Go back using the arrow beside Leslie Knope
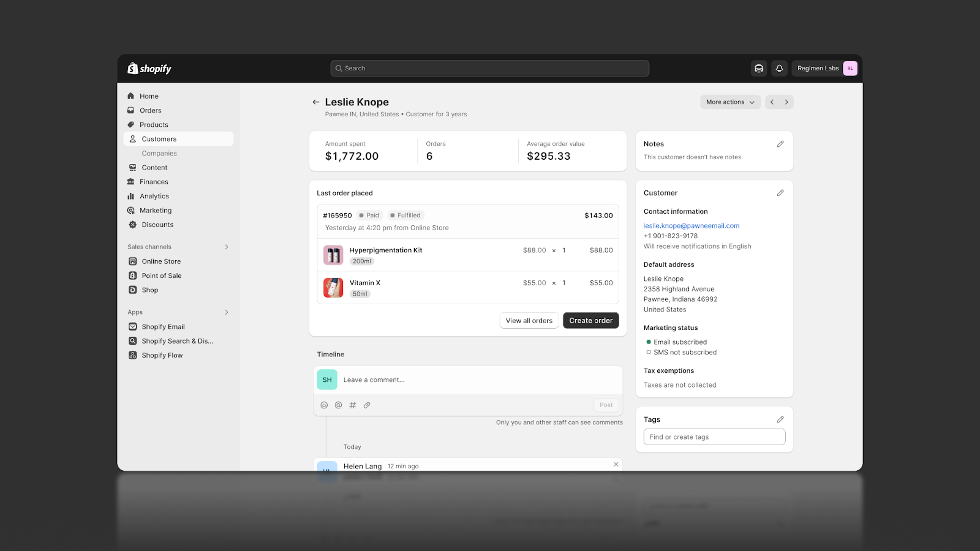980x551 pixels. 316,102
